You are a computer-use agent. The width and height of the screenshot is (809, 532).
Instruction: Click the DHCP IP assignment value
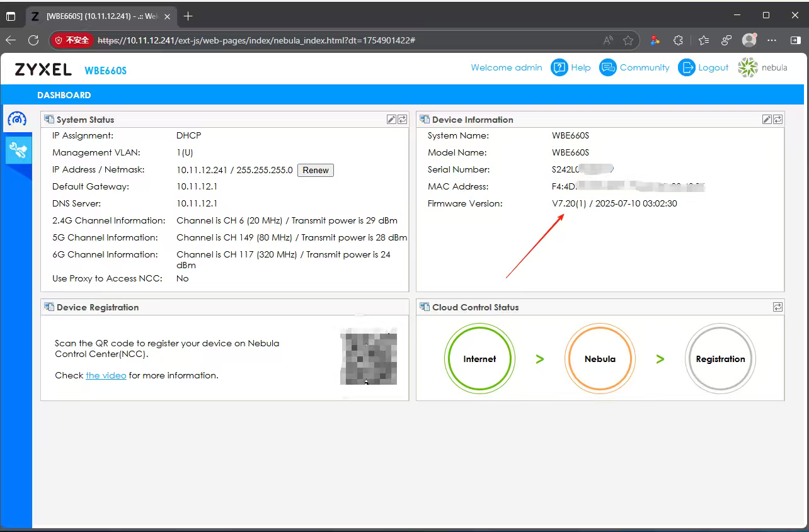pos(189,135)
